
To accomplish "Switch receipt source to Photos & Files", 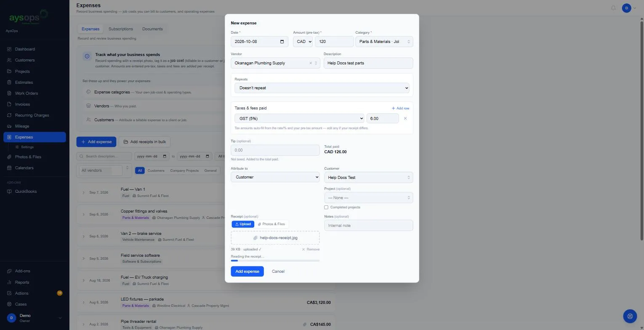I will click(x=271, y=224).
